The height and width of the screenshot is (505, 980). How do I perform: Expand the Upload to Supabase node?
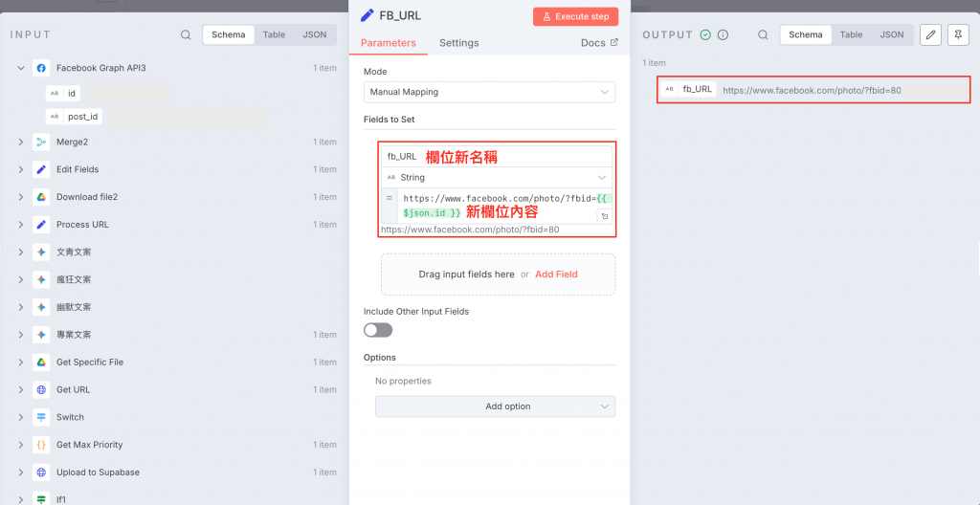[21, 472]
